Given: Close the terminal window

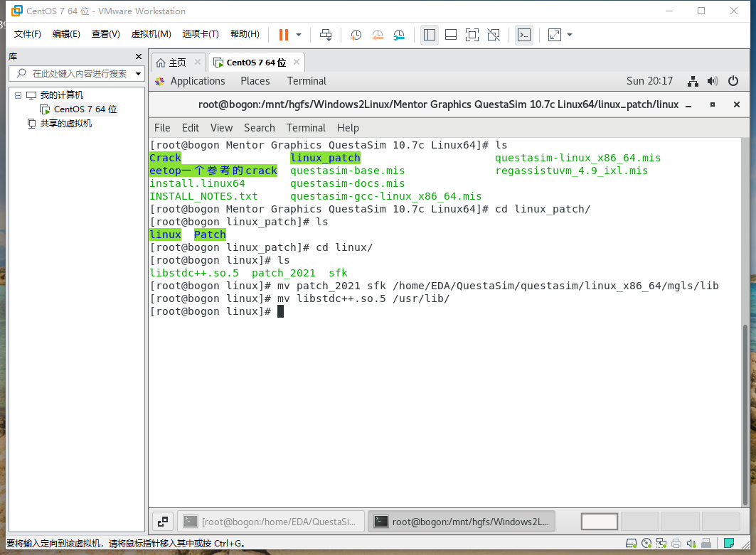Looking at the screenshot, I should tap(737, 104).
